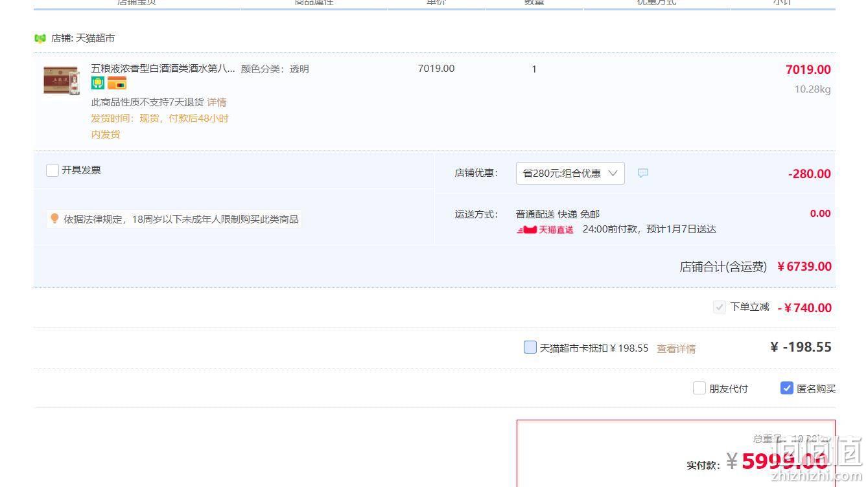Click the orange card badge under product title

point(117,83)
